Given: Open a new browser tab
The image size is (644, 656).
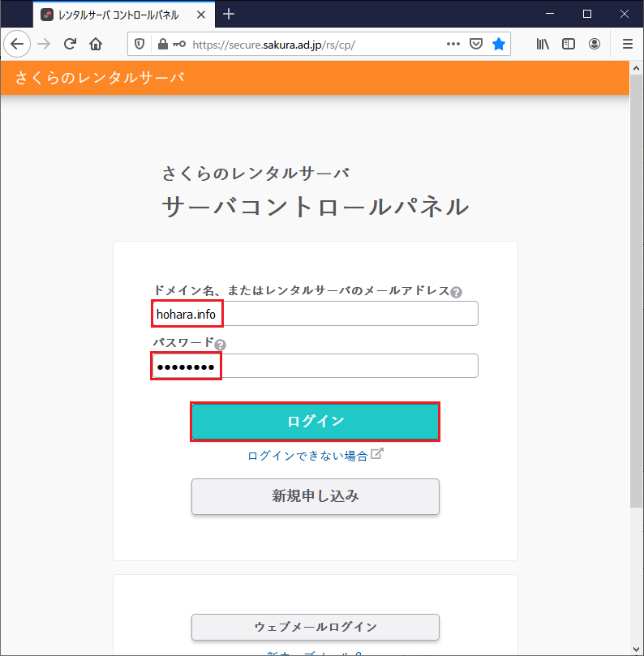Looking at the screenshot, I should click(x=229, y=14).
